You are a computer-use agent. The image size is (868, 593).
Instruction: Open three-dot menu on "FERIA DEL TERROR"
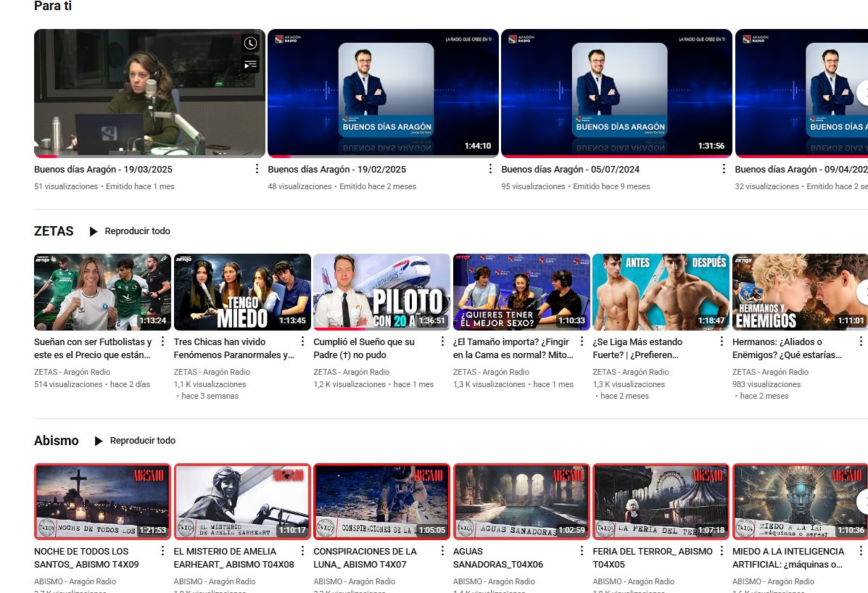coord(722,550)
